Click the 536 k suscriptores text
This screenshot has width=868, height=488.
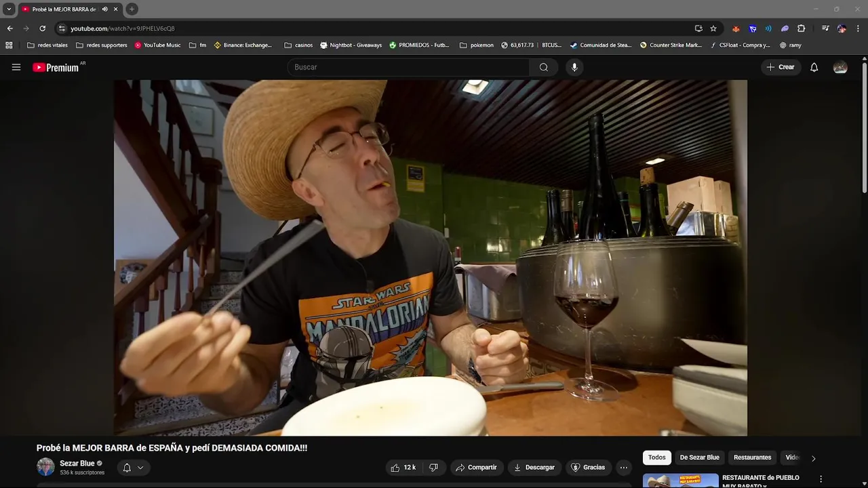pos(82,472)
